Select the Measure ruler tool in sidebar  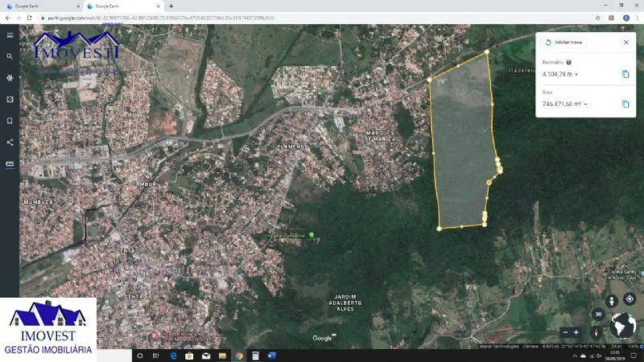(x=10, y=164)
